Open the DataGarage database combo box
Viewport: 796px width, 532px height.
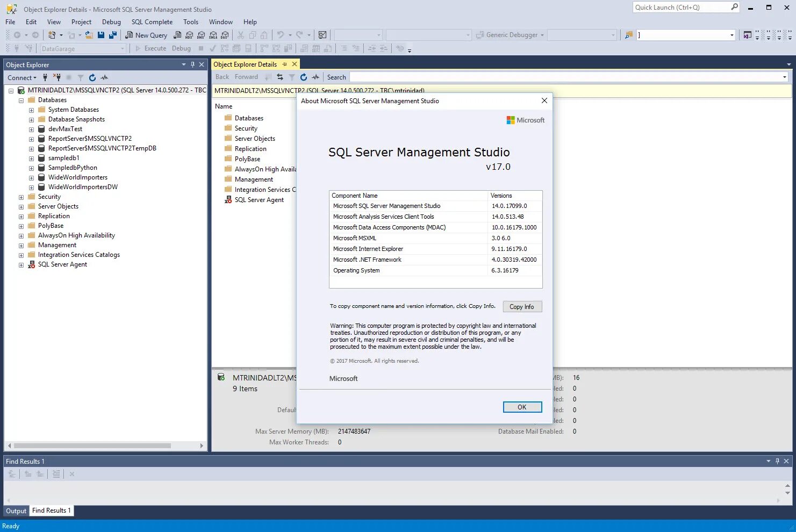pos(83,48)
